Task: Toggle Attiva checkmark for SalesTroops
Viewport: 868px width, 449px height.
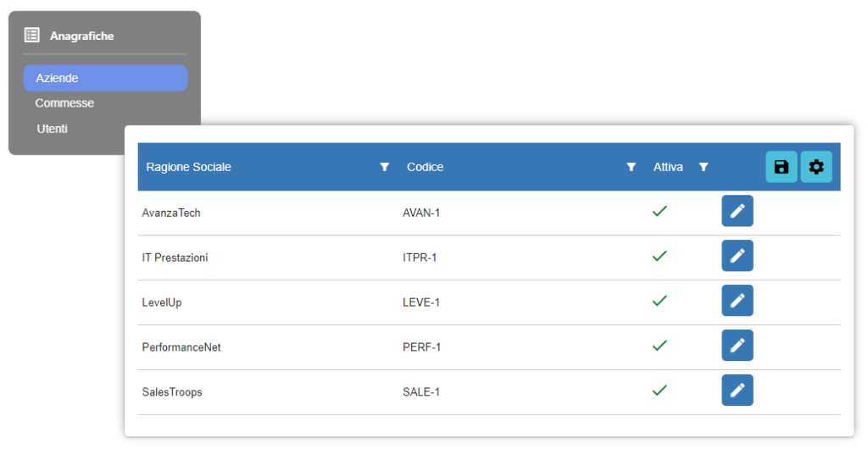Action: 659,391
